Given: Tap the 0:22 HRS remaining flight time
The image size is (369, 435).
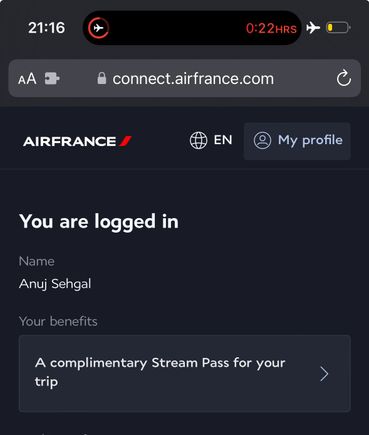Looking at the screenshot, I should click(x=271, y=28).
